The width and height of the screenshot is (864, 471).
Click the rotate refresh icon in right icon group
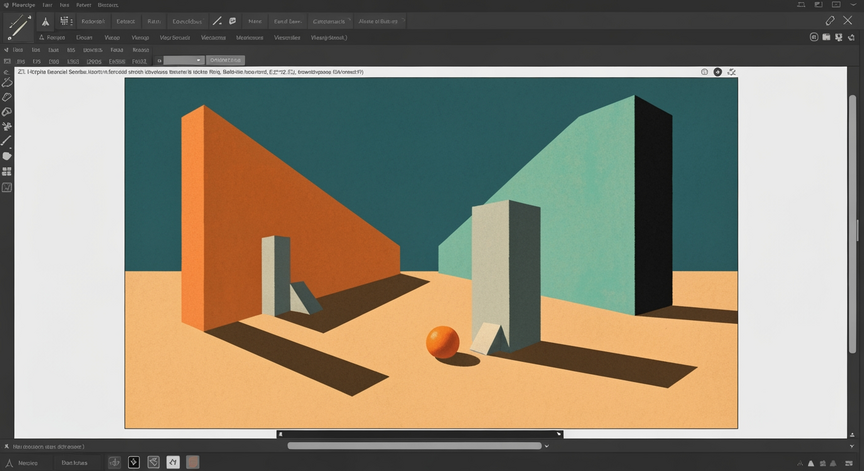(851, 37)
